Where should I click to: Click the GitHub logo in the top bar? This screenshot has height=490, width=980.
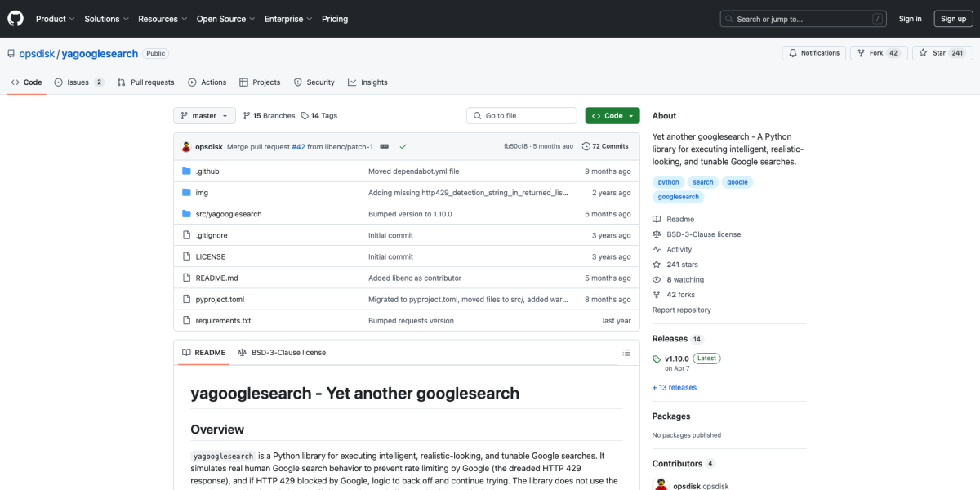(x=15, y=18)
